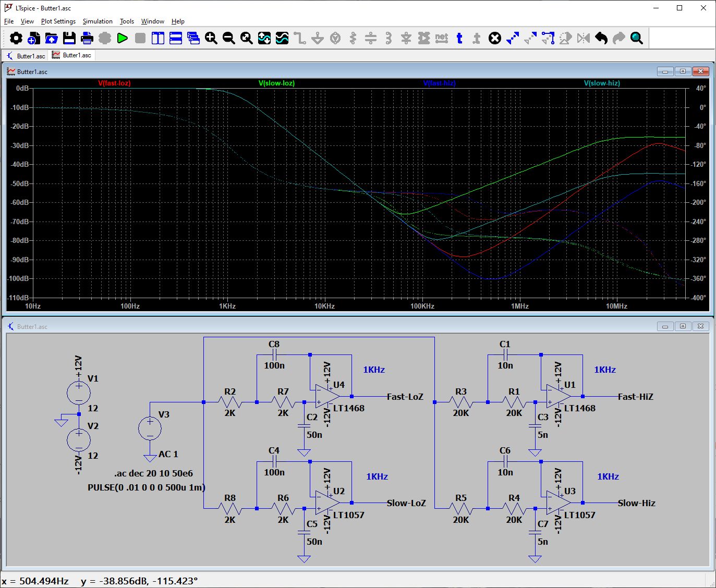The image size is (716, 588).
Task: Click the V(fast-hiz) trace label
Action: (440, 83)
